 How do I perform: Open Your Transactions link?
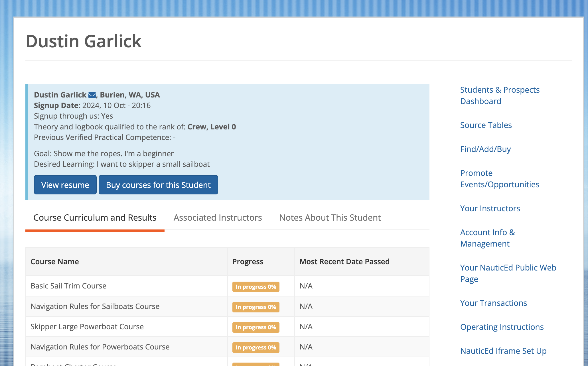coord(493,303)
